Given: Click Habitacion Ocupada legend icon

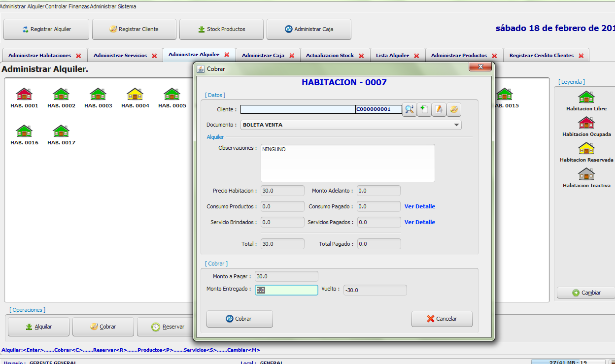Looking at the screenshot, I should 586,122.
